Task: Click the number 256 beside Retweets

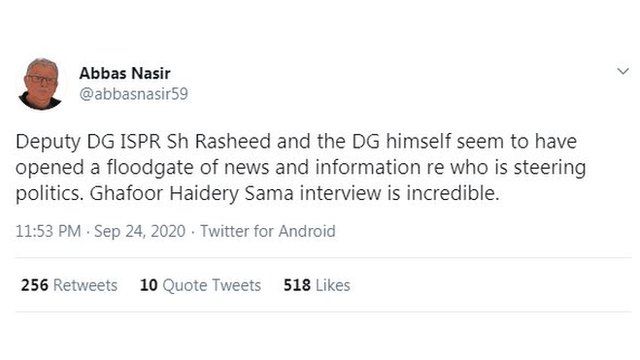Action: (34, 285)
